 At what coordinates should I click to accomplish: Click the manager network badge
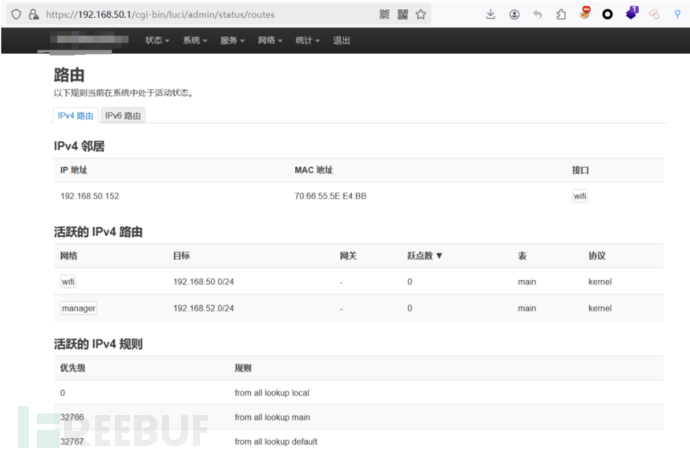(79, 308)
